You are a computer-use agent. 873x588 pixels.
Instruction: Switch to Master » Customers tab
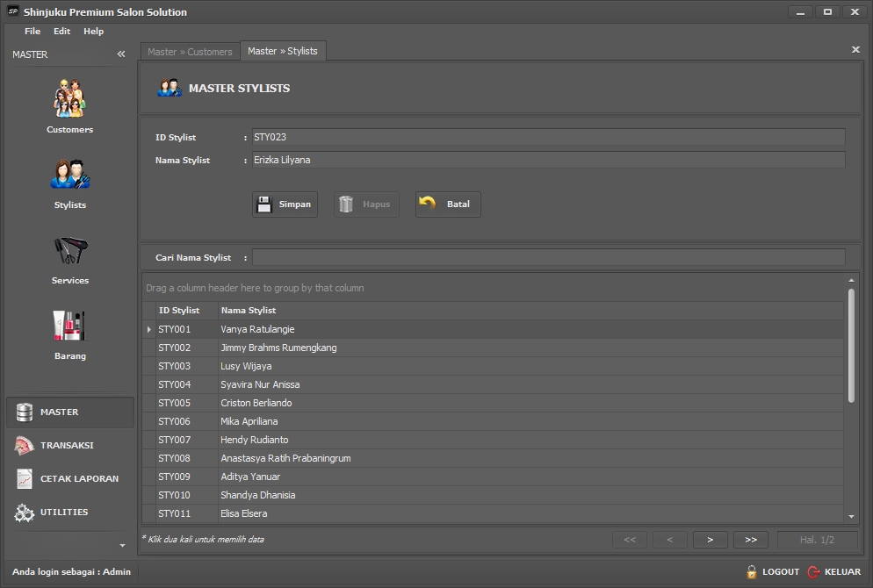click(190, 52)
